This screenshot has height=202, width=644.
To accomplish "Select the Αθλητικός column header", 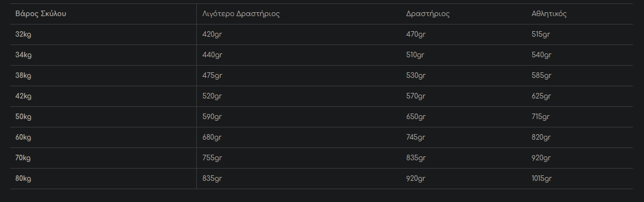I will 549,13.
